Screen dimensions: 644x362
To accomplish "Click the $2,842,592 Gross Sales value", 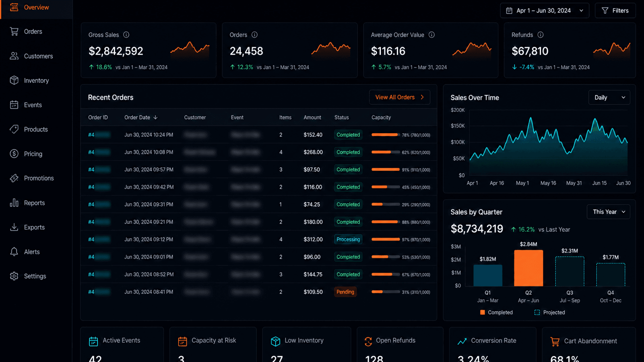I will pos(116,51).
